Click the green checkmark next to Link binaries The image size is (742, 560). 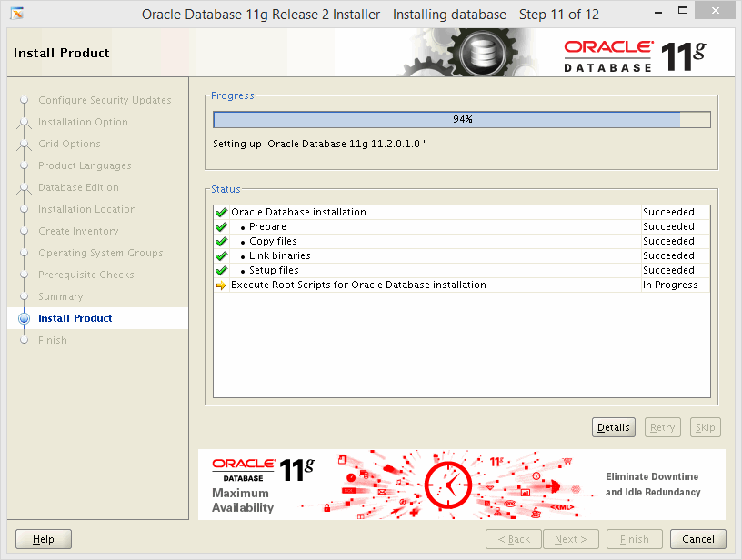point(221,256)
